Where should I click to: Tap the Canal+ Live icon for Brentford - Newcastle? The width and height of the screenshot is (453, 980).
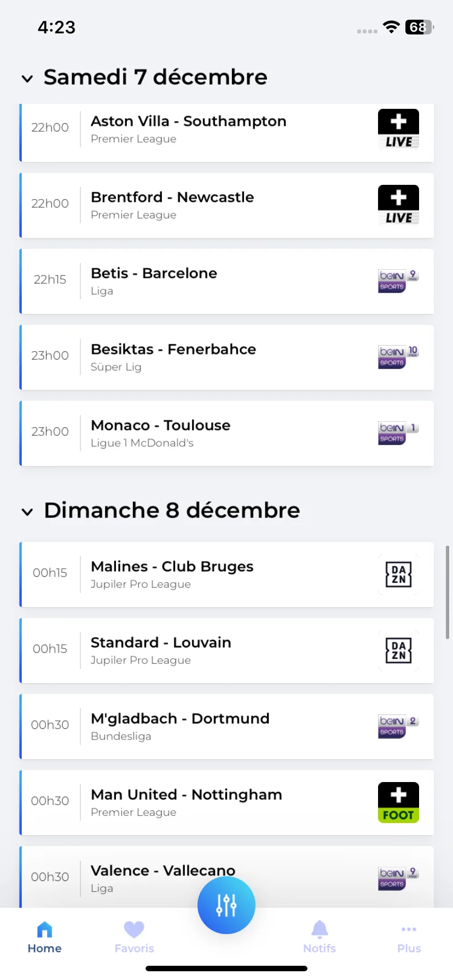pos(398,205)
